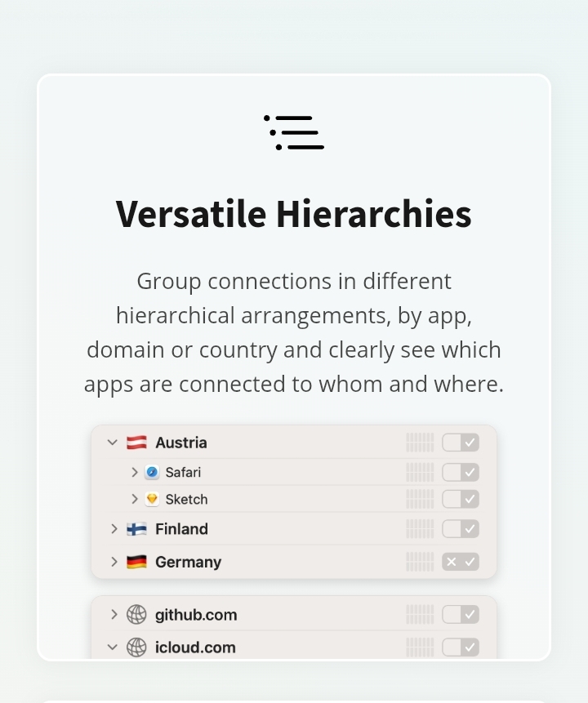Click the Finland flag icon
Screen dimensions: 588x703
pyautogui.click(x=136, y=529)
